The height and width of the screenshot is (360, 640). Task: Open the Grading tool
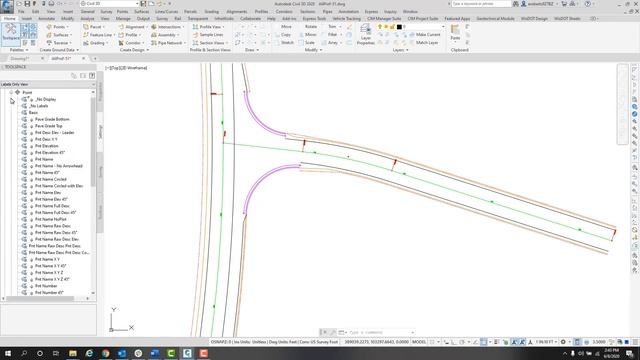tap(95, 43)
